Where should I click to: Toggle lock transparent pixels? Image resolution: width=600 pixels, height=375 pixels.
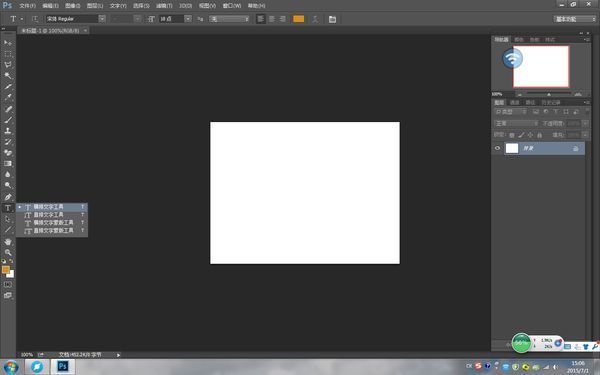[512, 135]
